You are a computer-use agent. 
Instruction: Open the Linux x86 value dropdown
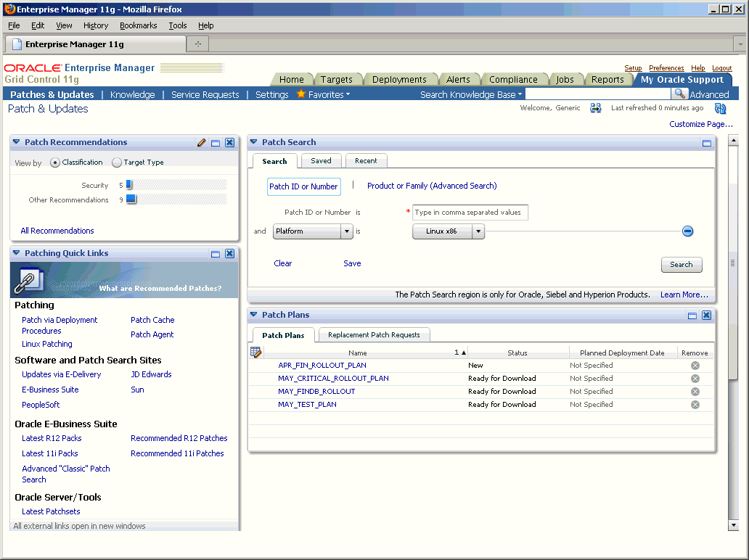[x=478, y=231]
